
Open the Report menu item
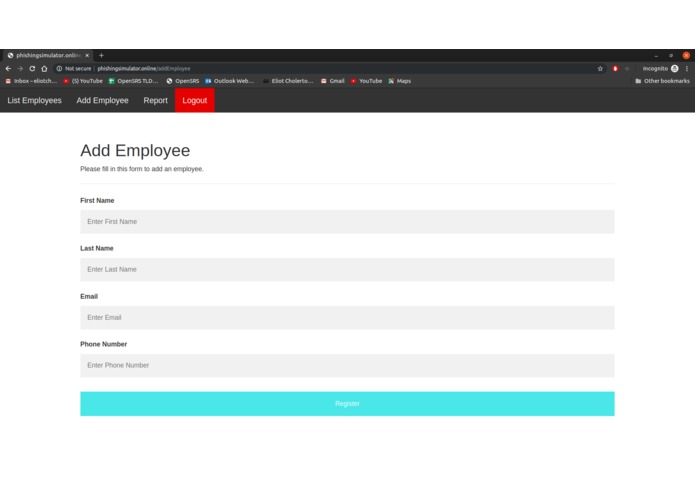[x=156, y=101]
